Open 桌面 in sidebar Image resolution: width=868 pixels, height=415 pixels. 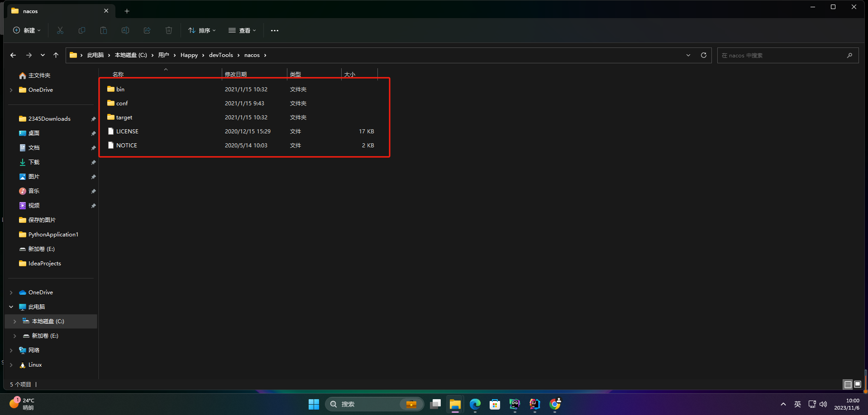(x=29, y=133)
